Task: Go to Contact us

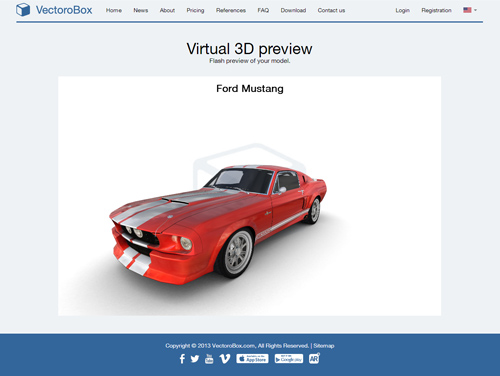Action: [331, 10]
